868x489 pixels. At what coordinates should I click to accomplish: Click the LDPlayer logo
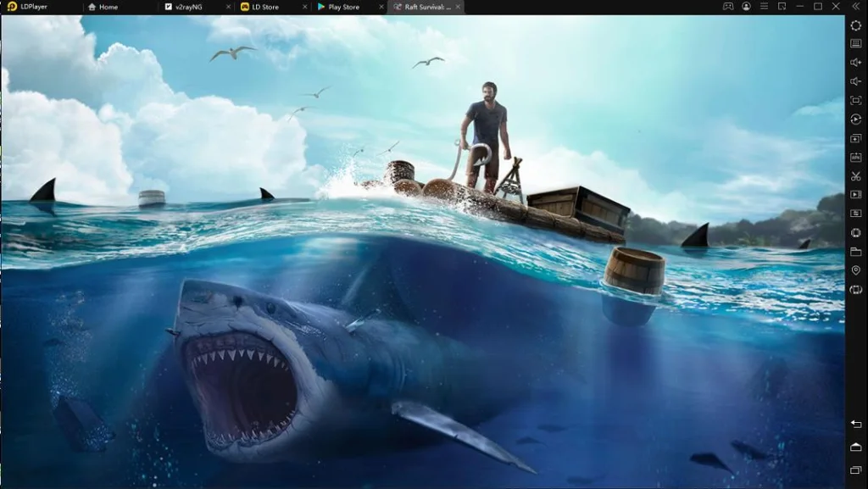click(12, 7)
